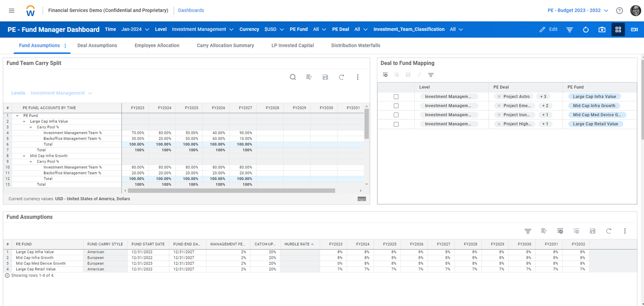The image size is (644, 306).
Task: Click the add row icon in Deal to Fund Mapping
Action: 385,74
